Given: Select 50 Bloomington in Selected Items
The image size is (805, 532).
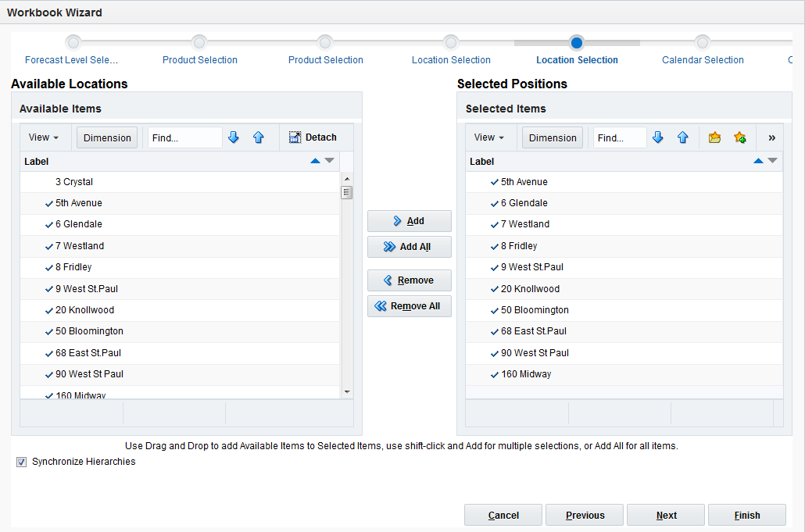Looking at the screenshot, I should click(x=624, y=310).
